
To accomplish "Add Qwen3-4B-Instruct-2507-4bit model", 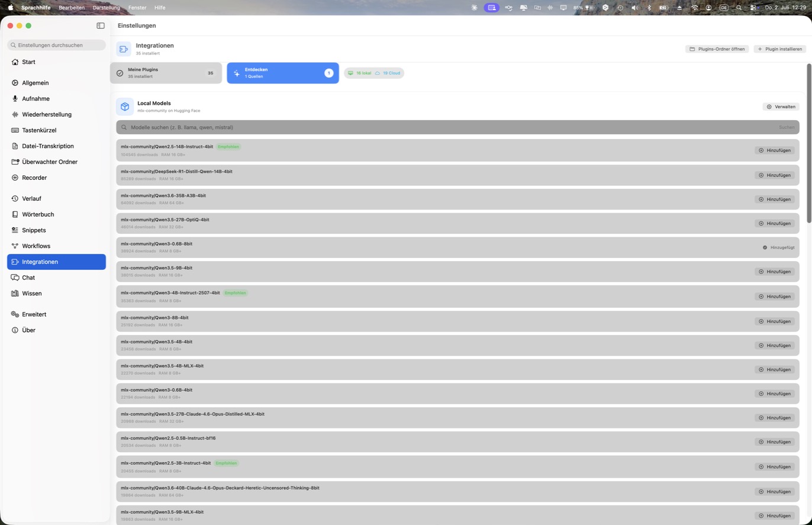I will [774, 297].
